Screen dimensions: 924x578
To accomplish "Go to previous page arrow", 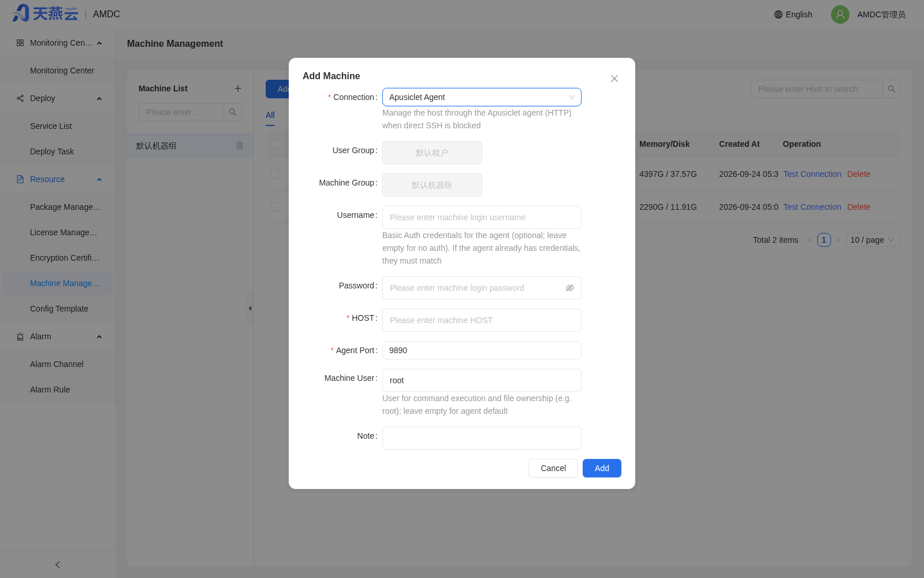I will click(x=810, y=240).
